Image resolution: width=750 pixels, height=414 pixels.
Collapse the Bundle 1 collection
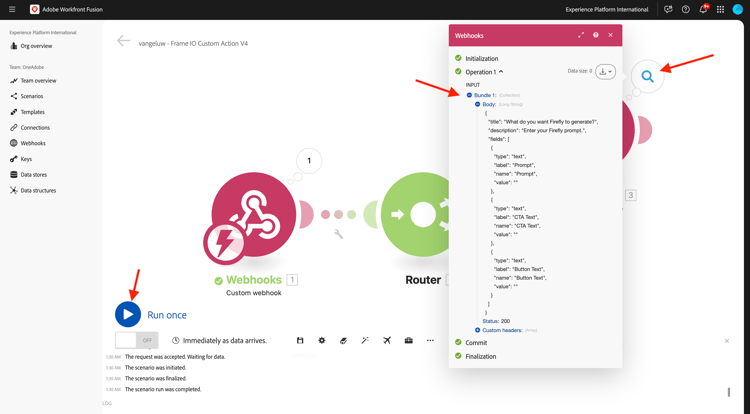point(469,95)
